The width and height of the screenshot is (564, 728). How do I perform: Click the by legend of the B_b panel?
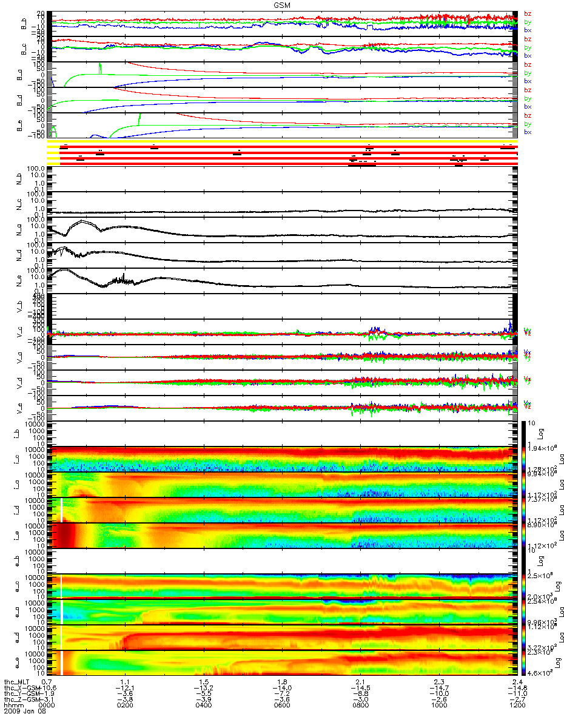pyautogui.click(x=528, y=21)
